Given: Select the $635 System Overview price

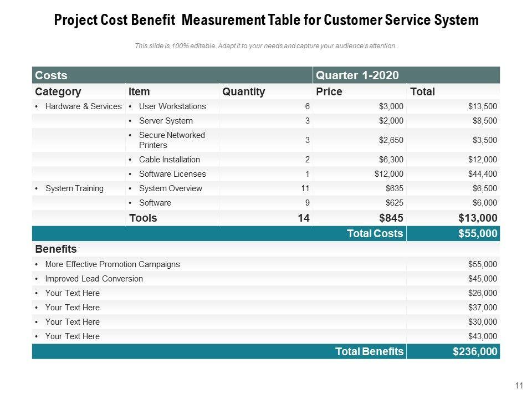Looking at the screenshot, I should (394, 188).
